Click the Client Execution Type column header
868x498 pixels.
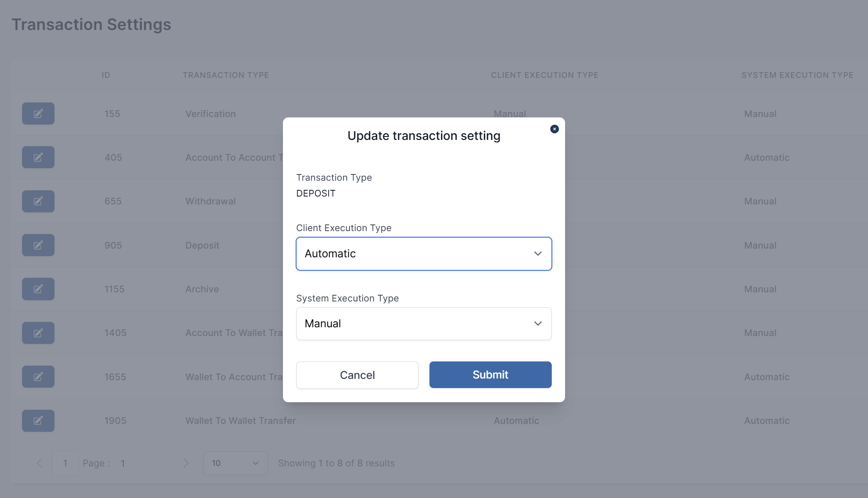(545, 75)
